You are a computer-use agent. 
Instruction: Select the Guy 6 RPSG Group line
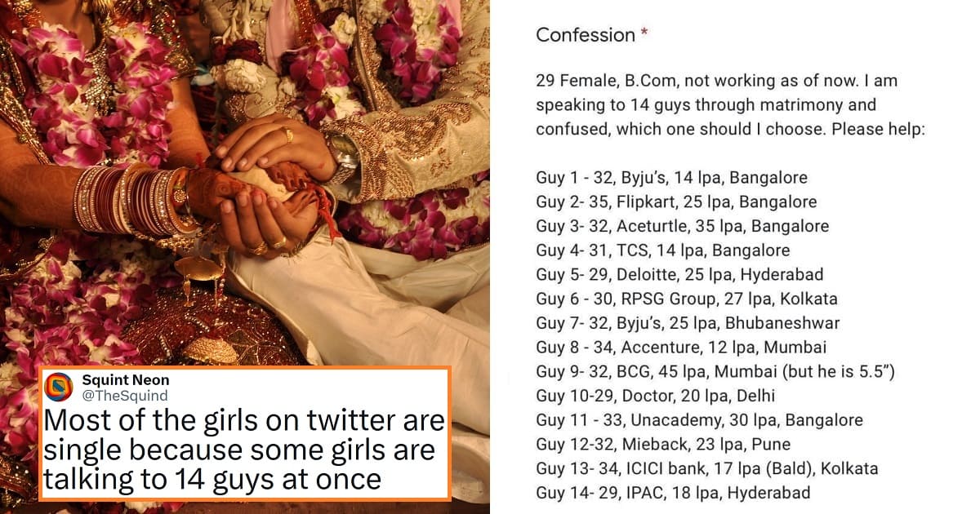point(686,299)
